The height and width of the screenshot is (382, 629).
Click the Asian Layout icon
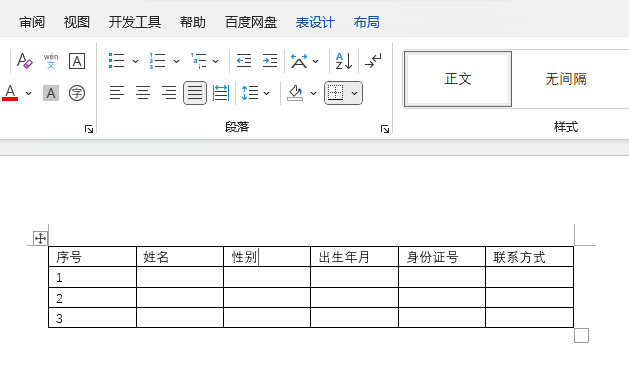(x=299, y=61)
